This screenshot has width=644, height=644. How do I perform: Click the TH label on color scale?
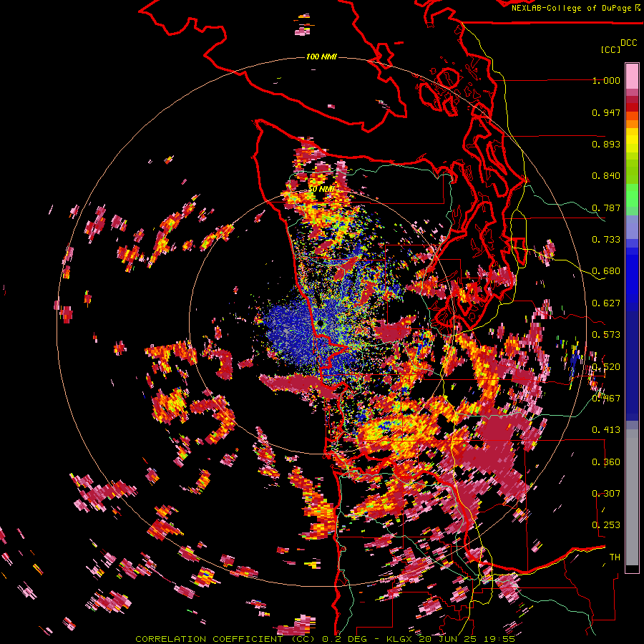click(x=615, y=557)
